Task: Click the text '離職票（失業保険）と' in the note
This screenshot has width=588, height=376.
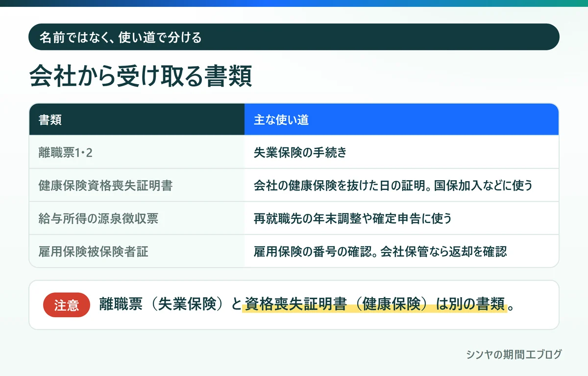Action: (171, 305)
